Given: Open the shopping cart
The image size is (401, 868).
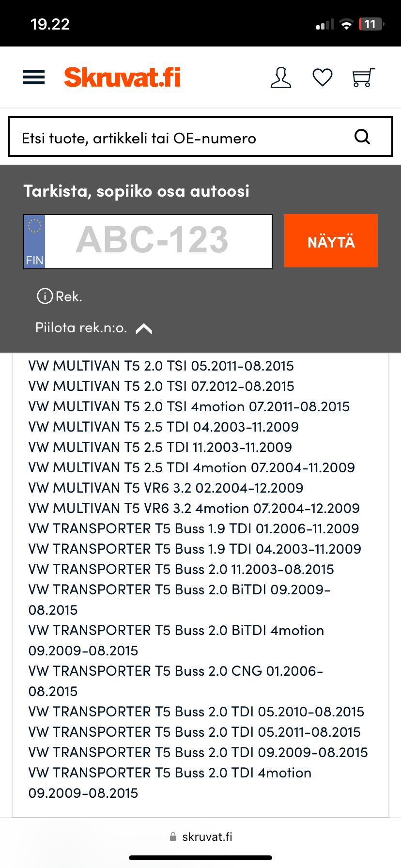Looking at the screenshot, I should click(363, 77).
